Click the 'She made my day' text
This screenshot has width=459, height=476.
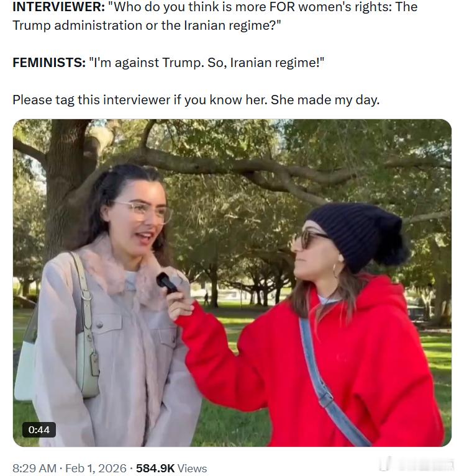325,100
